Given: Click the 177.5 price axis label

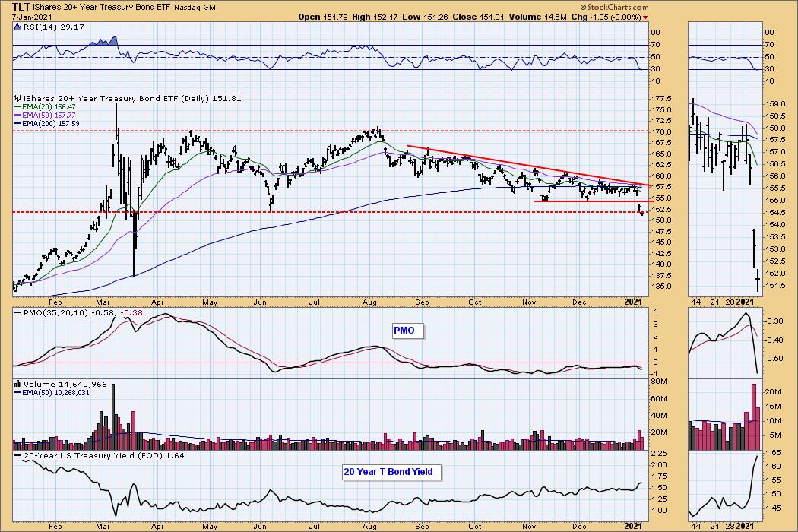Looking at the screenshot, I should (662, 99).
